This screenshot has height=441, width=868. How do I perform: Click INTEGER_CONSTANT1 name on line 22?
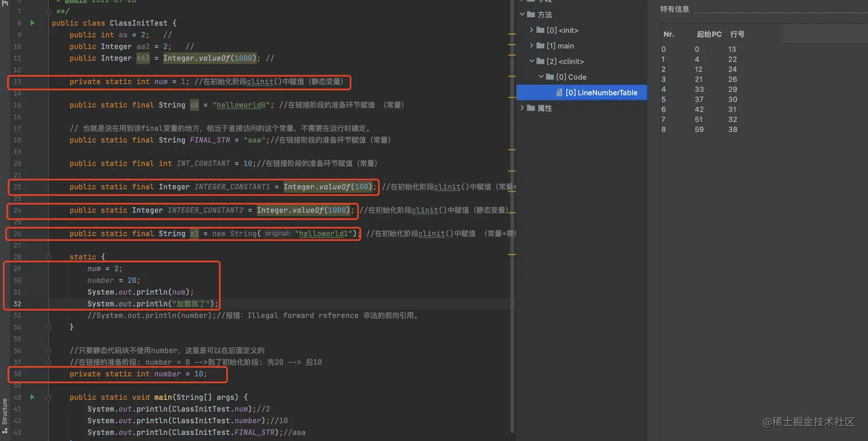coord(232,187)
